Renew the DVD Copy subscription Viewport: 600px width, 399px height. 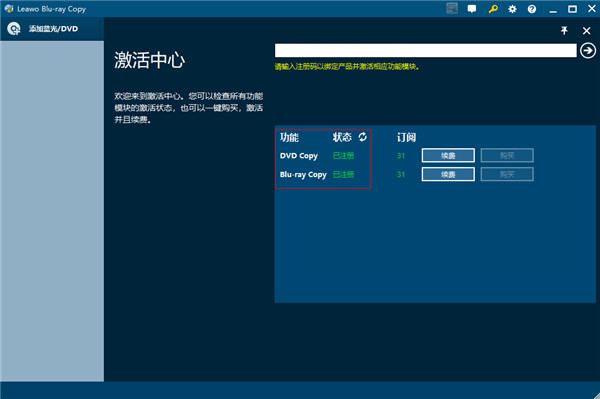[448, 156]
